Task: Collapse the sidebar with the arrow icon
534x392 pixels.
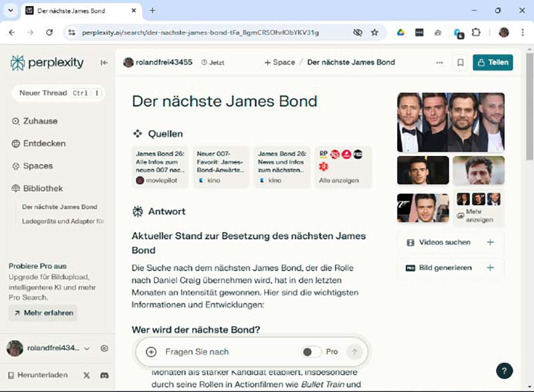Action: pyautogui.click(x=103, y=63)
